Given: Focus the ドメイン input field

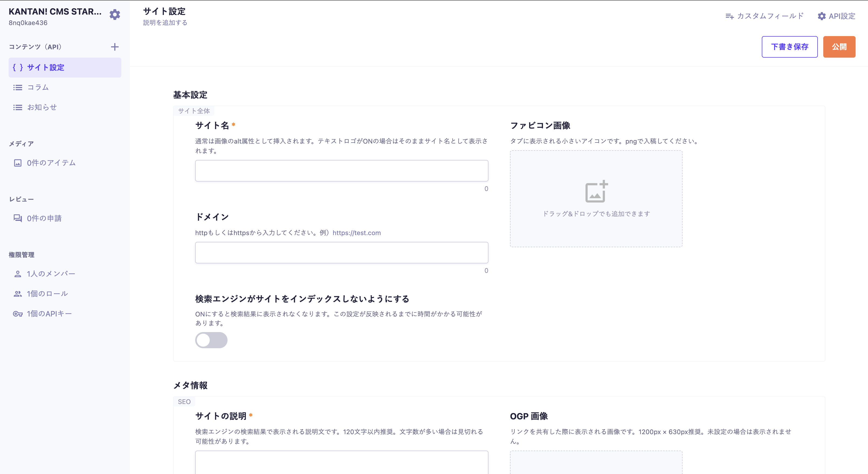Looking at the screenshot, I should 341,253.
